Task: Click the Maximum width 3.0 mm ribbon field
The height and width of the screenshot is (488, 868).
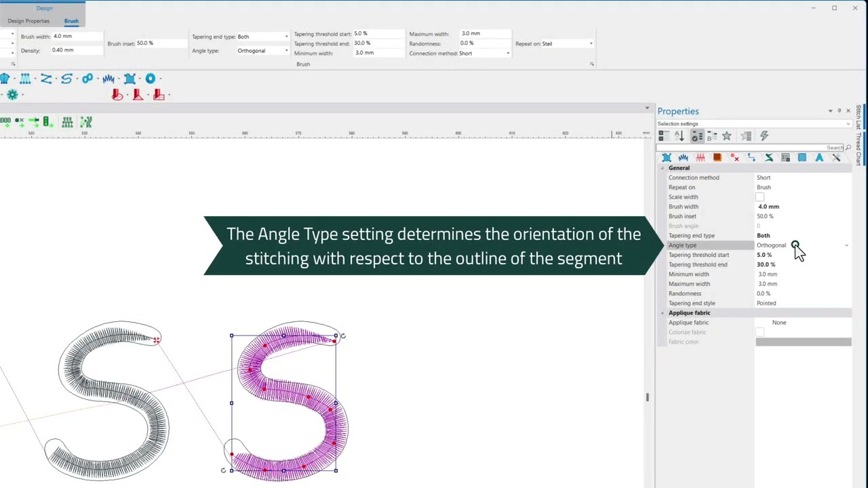Action: click(485, 33)
